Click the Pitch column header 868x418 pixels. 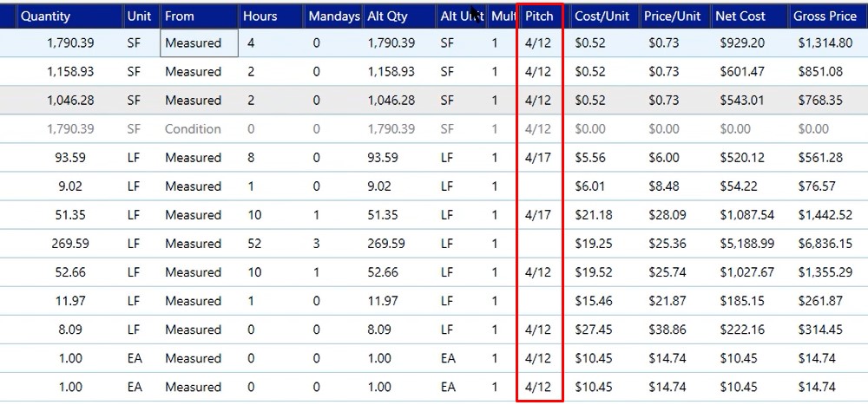click(539, 16)
